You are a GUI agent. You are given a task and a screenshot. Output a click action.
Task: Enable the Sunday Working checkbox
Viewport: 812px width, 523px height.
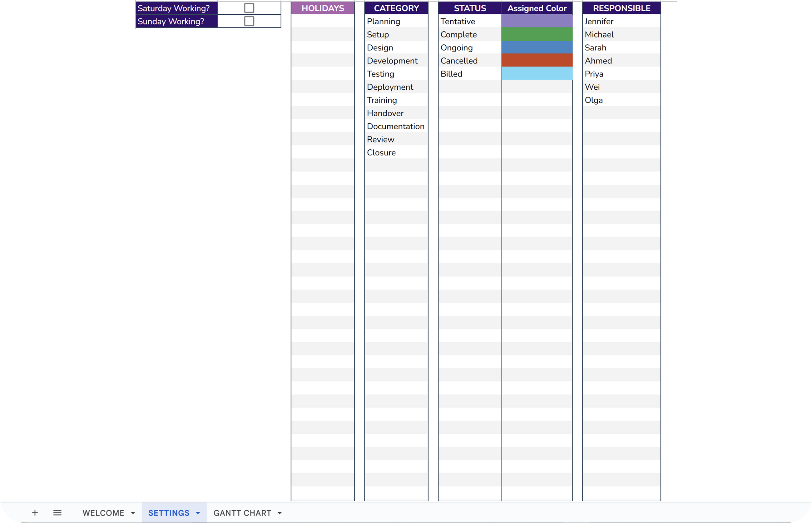click(x=249, y=21)
